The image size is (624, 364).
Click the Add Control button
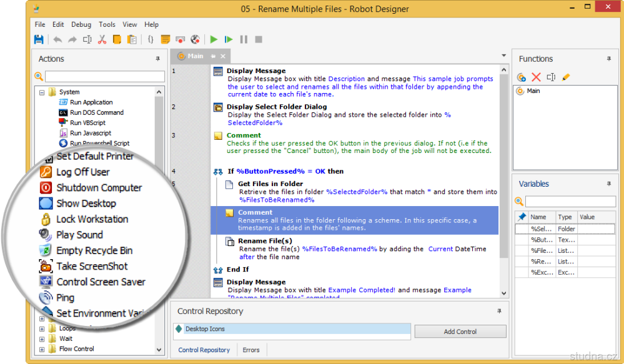coord(460,332)
